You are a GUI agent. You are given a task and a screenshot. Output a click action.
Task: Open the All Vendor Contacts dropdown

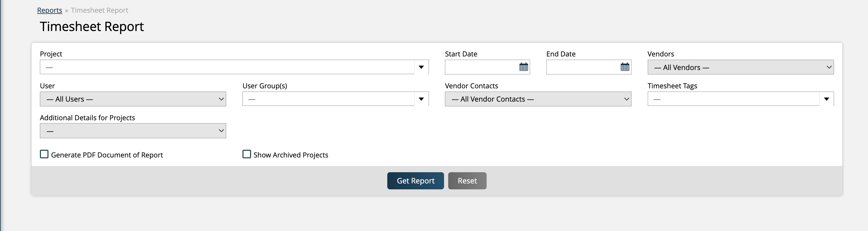tap(538, 99)
